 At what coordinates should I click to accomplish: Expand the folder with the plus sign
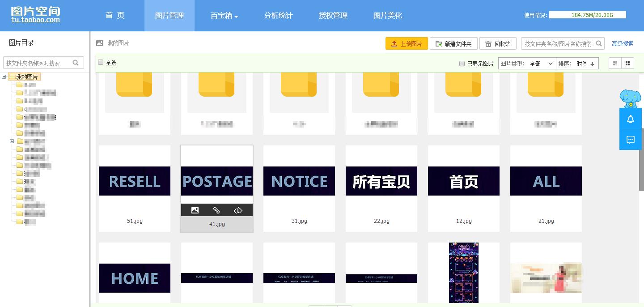pyautogui.click(x=12, y=141)
